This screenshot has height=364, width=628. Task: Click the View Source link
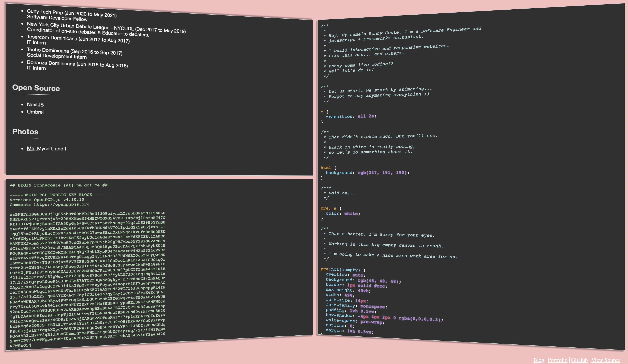(605, 360)
